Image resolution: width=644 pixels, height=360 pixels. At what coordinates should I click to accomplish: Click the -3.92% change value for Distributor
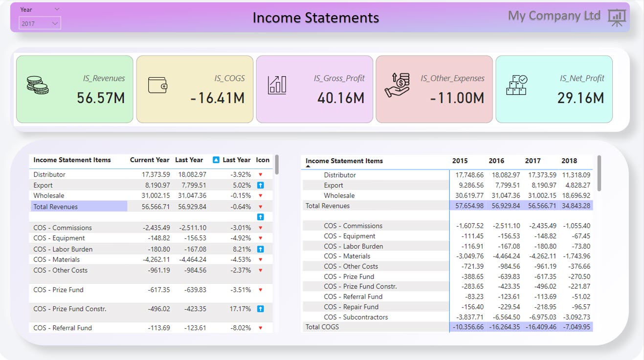(x=241, y=174)
